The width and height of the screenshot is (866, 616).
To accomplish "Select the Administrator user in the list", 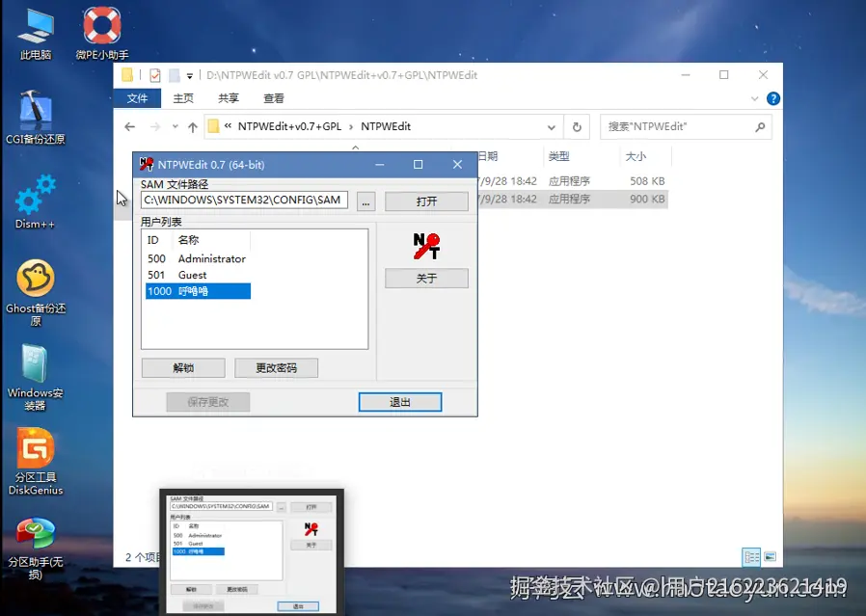I will pos(211,258).
